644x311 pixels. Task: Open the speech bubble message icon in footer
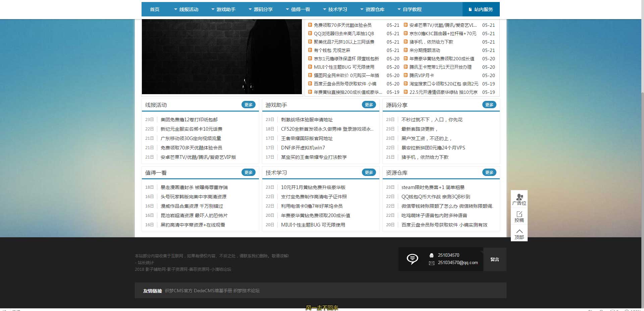coord(412,259)
